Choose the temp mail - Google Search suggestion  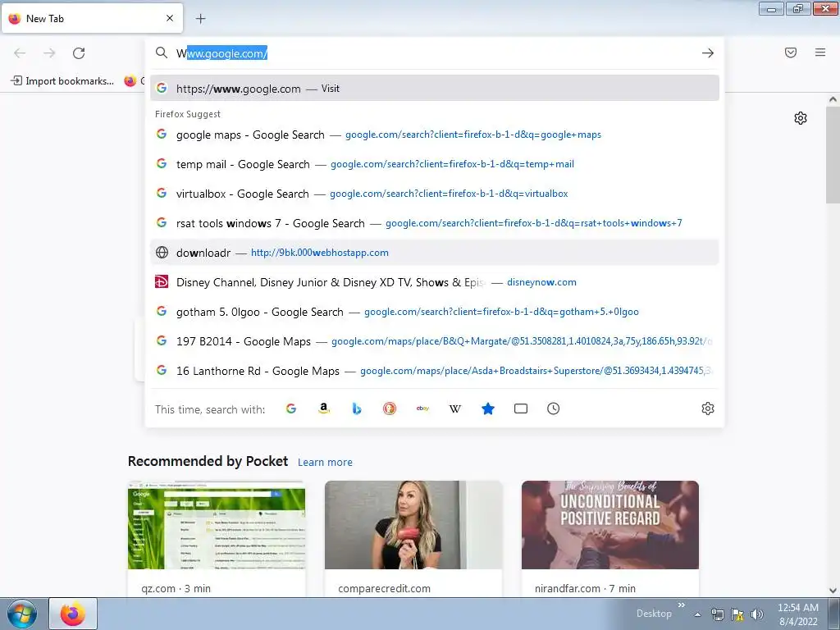(x=435, y=164)
